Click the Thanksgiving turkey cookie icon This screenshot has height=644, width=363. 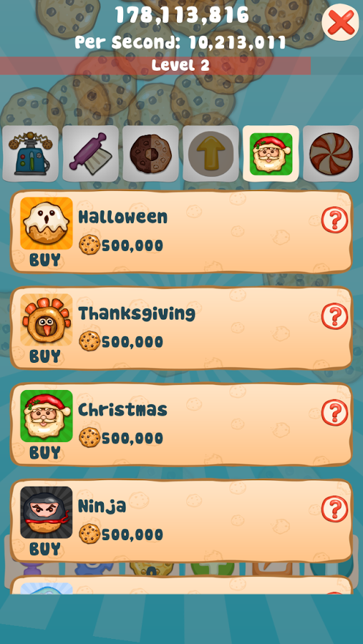(x=47, y=320)
